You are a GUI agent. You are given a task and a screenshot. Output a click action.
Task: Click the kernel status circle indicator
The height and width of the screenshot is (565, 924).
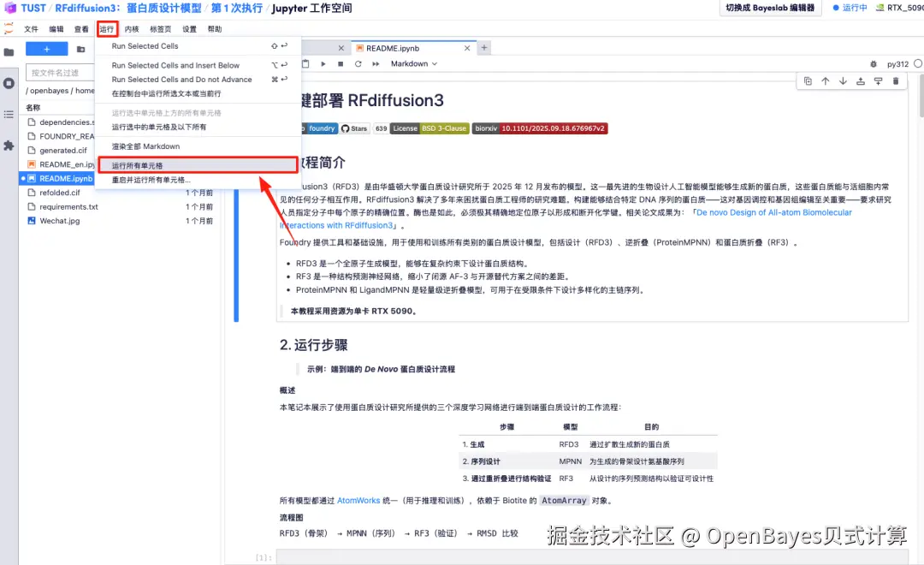pos(918,63)
